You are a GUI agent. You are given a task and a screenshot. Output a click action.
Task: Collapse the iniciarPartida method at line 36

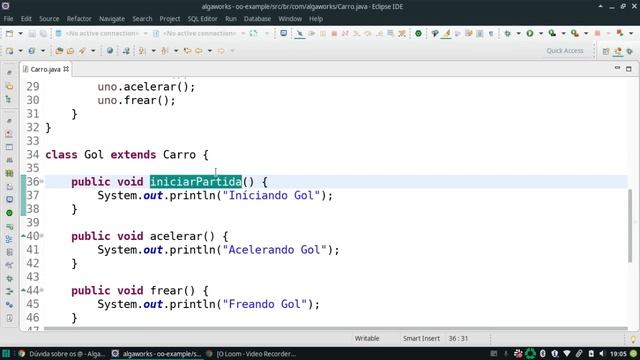coord(42,182)
